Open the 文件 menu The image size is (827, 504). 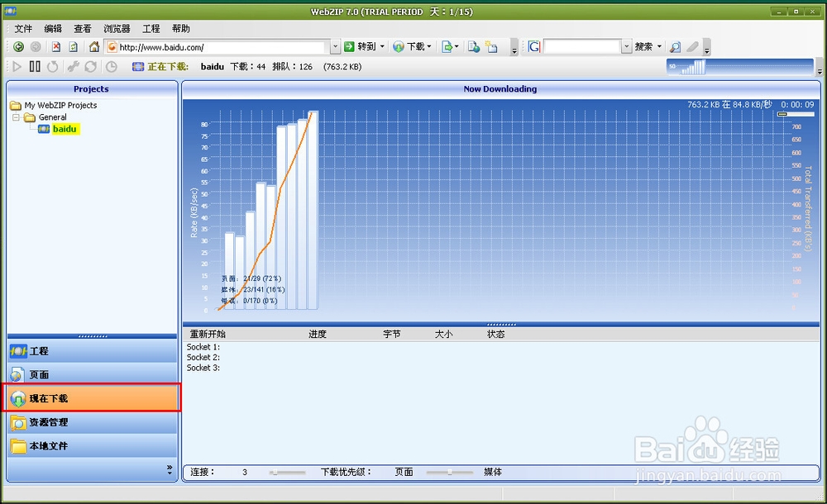click(x=23, y=28)
